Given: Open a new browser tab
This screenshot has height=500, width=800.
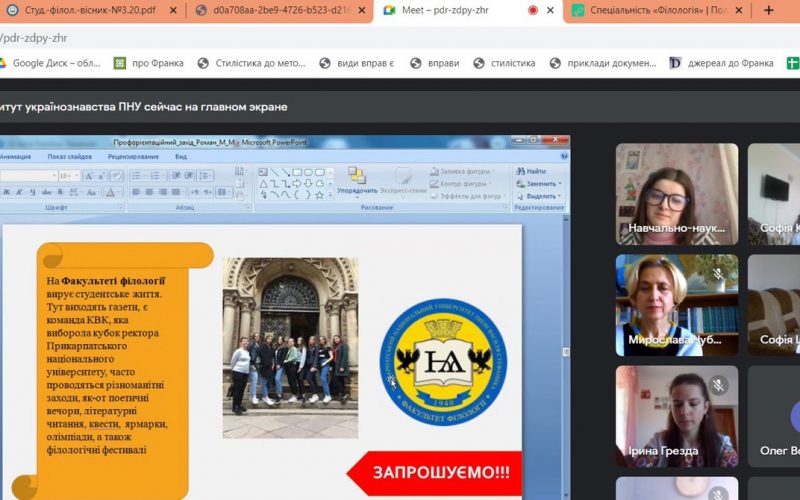Looking at the screenshot, I should pyautogui.click(x=769, y=10).
